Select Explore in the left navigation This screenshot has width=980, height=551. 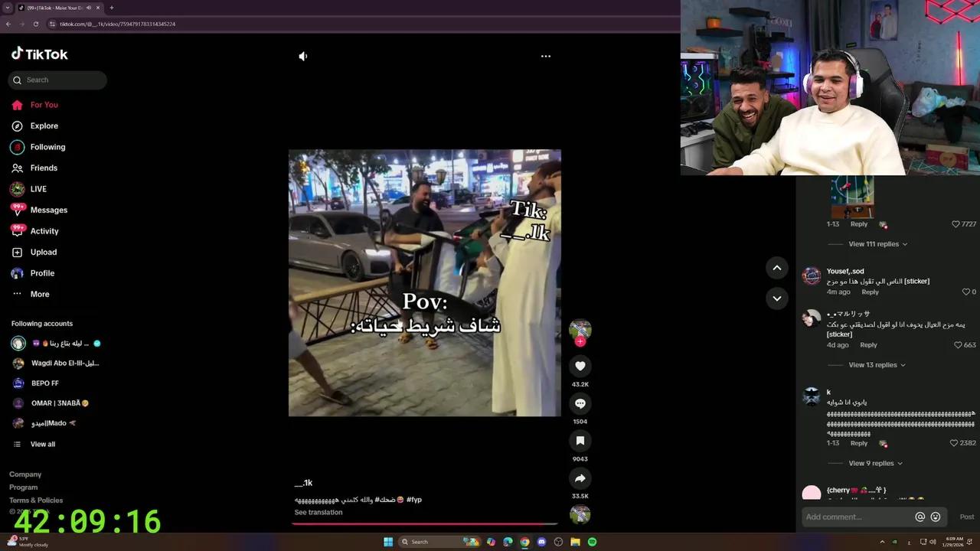44,126
